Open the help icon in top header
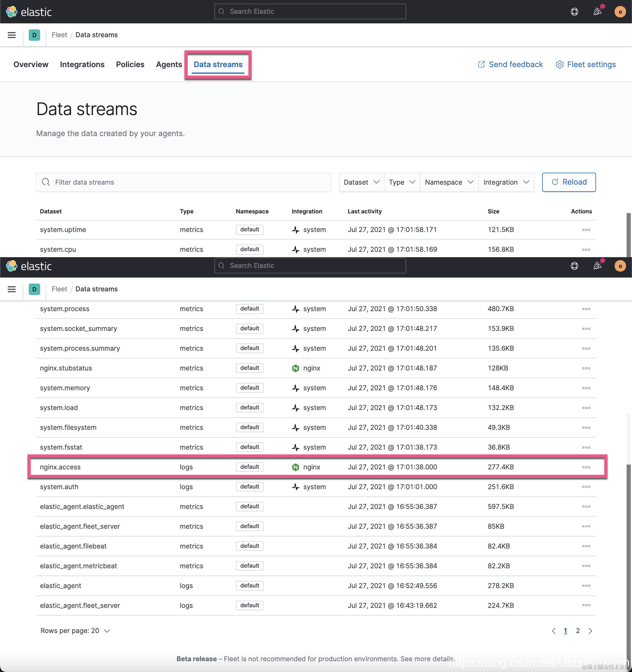The height and width of the screenshot is (672, 632). click(x=574, y=12)
